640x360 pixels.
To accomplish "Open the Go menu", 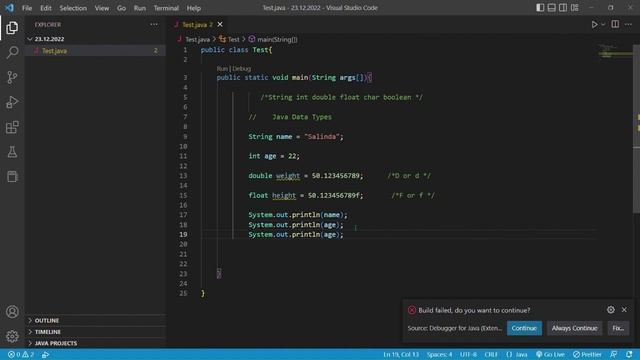I will pos(121,8).
